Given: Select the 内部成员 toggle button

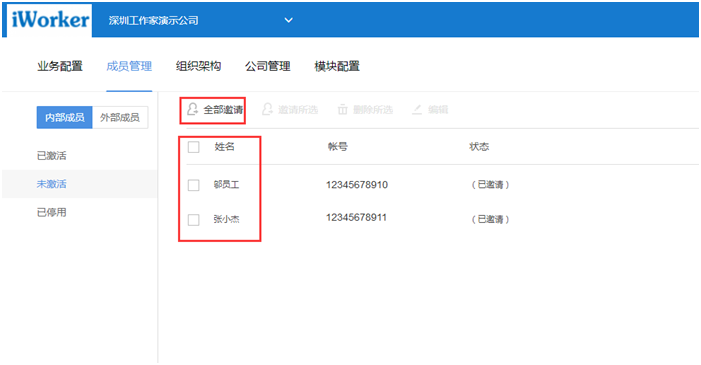Looking at the screenshot, I should pos(64,118).
